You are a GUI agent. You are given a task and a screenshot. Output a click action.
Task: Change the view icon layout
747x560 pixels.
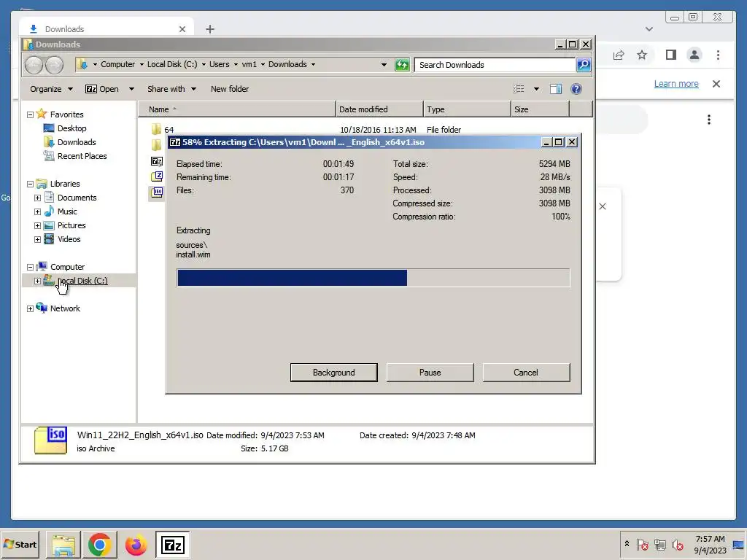(519, 89)
